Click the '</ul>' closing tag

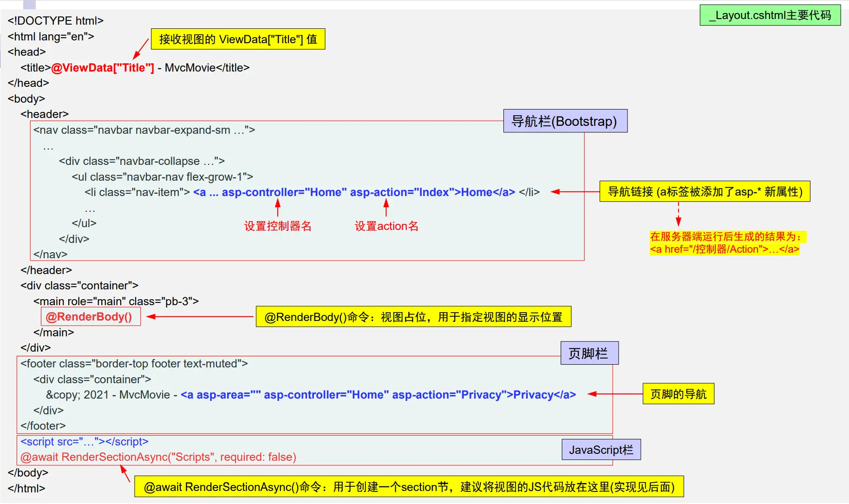point(84,223)
